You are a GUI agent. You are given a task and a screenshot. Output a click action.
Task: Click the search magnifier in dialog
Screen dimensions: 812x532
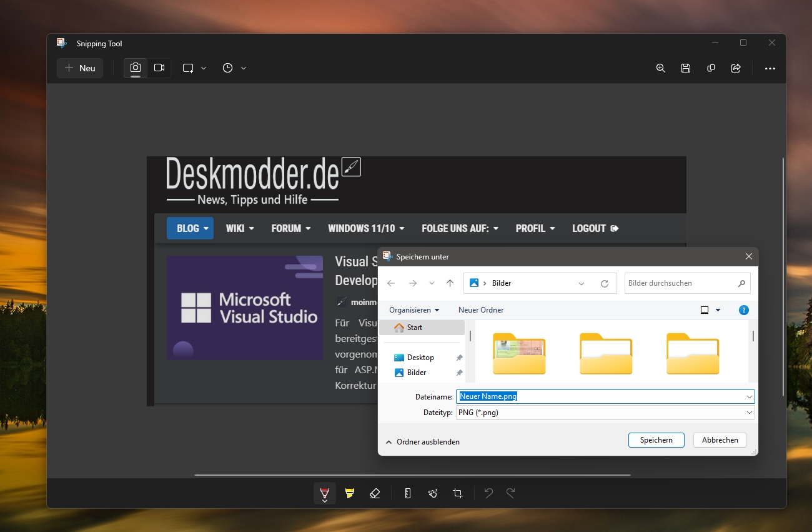[x=741, y=283]
